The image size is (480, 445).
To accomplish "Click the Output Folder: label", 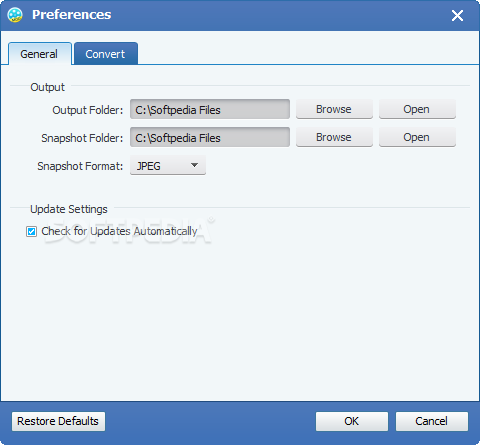I will click(88, 110).
